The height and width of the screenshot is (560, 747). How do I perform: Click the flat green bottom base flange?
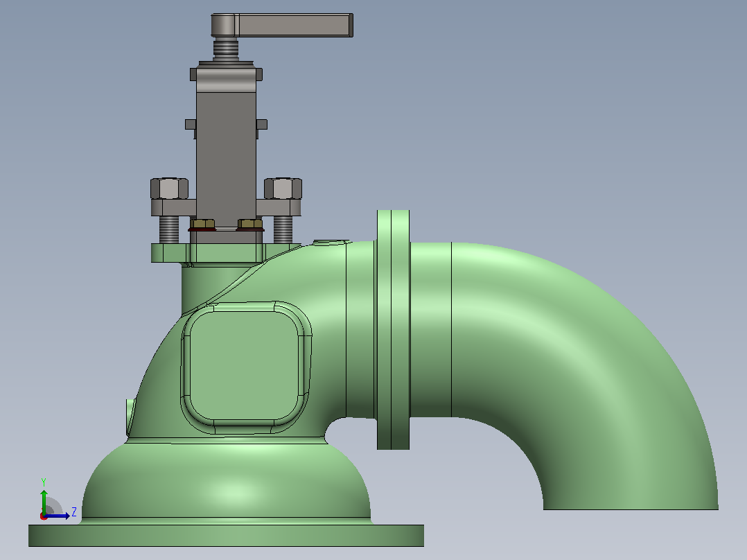pos(227,536)
